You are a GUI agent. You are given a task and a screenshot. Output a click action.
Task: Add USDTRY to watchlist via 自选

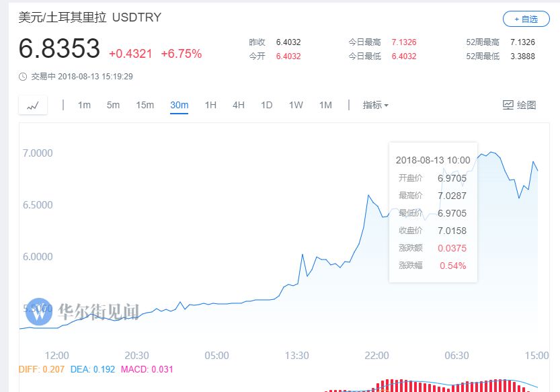point(520,19)
